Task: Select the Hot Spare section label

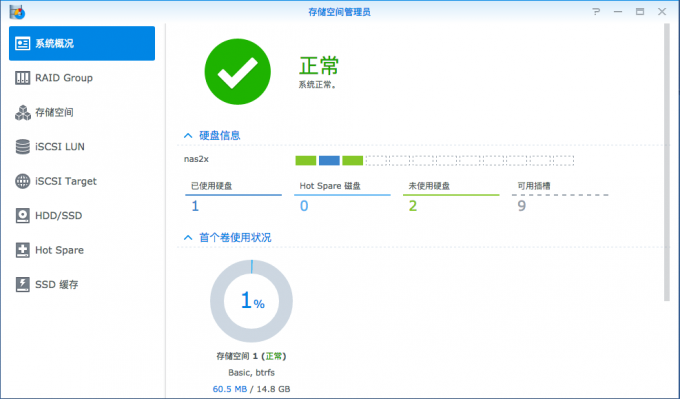Action: 59,250
